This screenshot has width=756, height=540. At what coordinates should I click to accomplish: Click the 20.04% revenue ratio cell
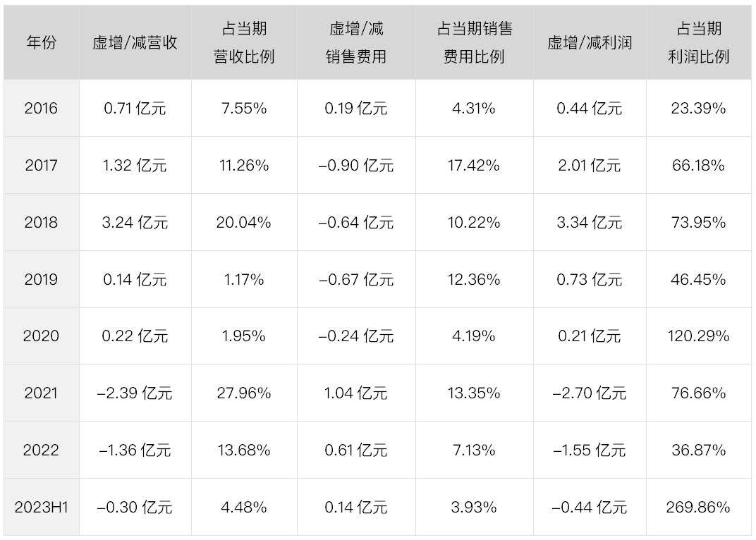tap(244, 222)
